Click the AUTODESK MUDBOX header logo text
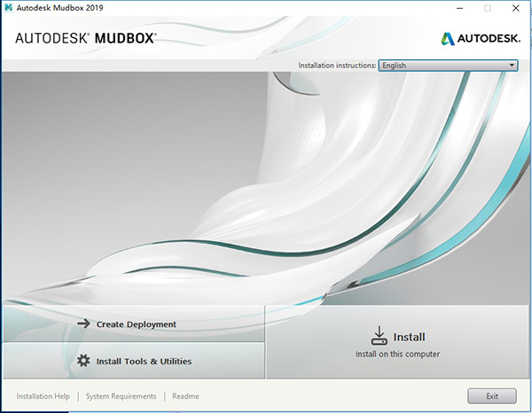Viewport: 532px width, 413px height. pyautogui.click(x=86, y=38)
